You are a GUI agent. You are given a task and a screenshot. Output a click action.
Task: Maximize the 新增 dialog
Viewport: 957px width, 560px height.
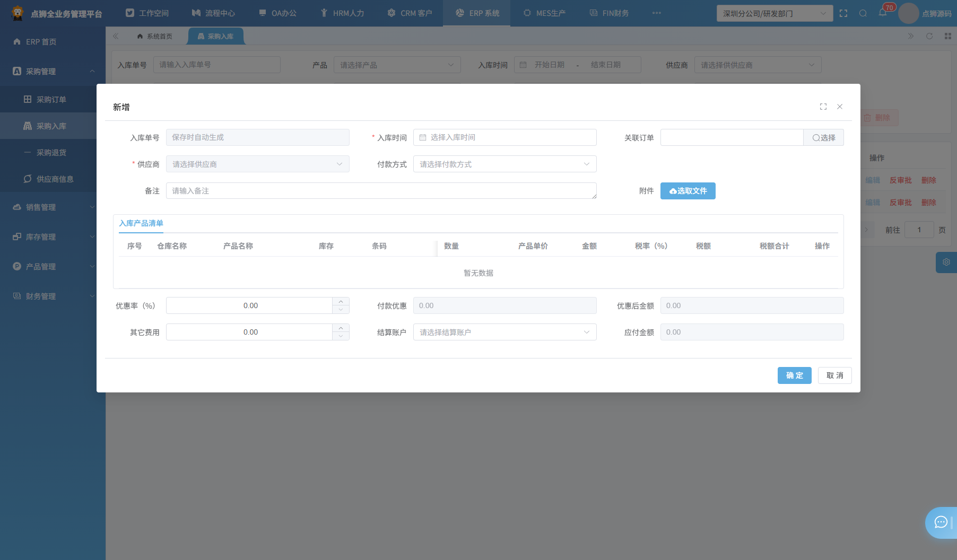click(823, 107)
